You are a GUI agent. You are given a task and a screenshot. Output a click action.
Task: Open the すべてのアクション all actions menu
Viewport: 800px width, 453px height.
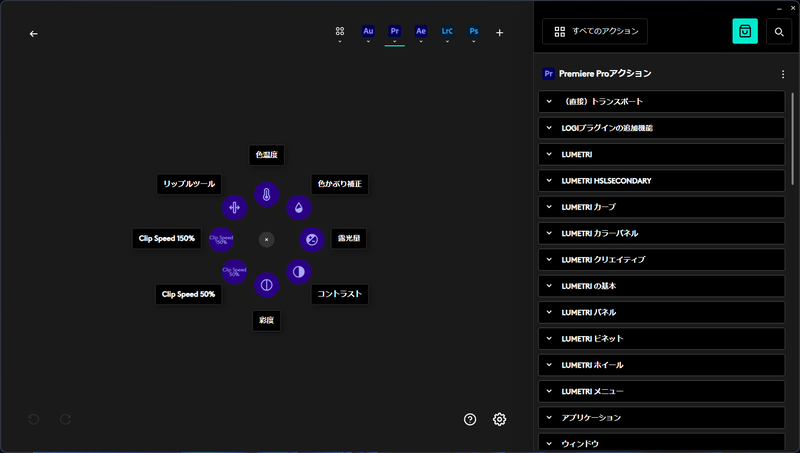point(595,31)
